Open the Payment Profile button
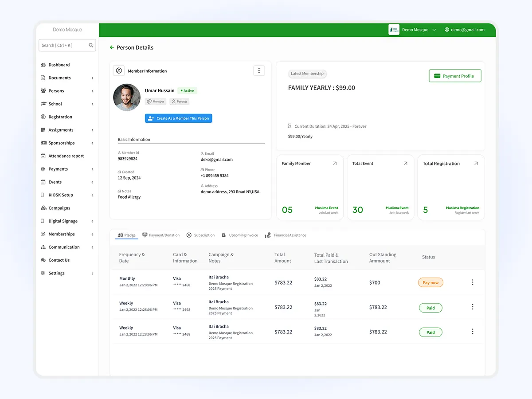The width and height of the screenshot is (532, 399). point(455,76)
